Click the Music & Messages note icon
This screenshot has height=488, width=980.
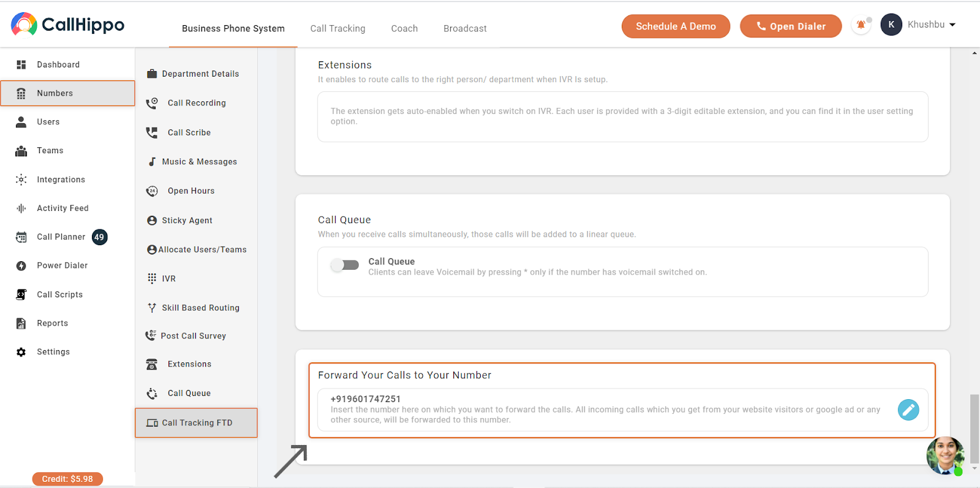(x=152, y=162)
